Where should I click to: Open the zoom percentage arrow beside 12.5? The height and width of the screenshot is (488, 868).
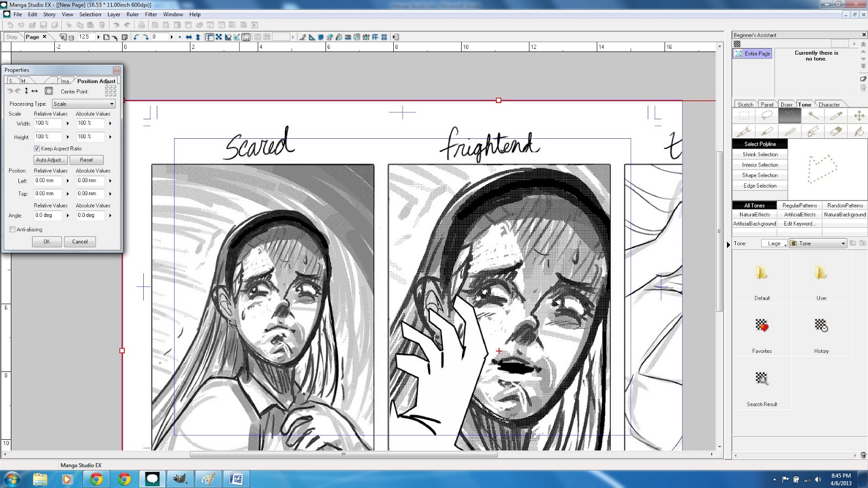click(98, 37)
